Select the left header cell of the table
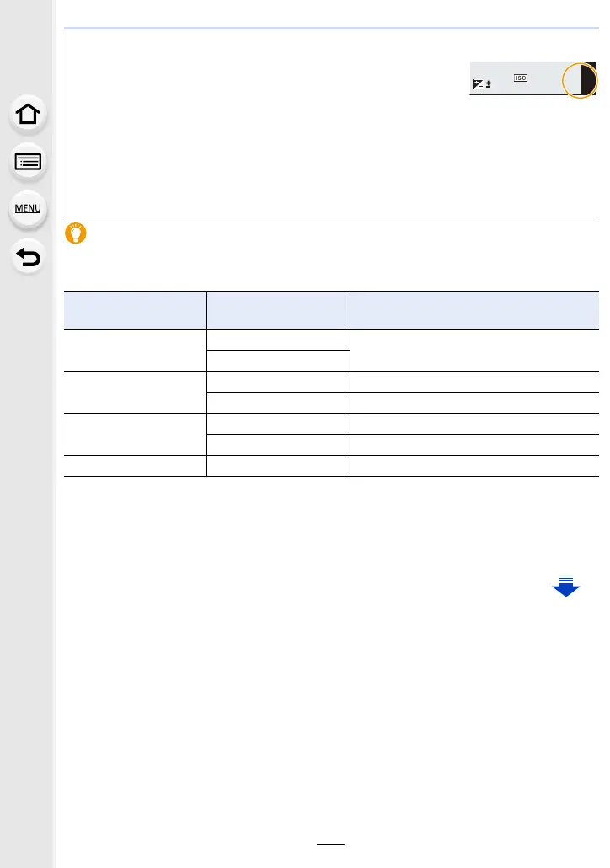Image resolution: width=610 pixels, height=868 pixels. [135, 309]
